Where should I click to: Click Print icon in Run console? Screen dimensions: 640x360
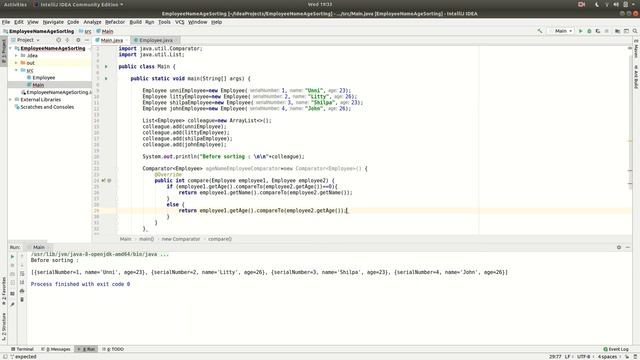22,291
